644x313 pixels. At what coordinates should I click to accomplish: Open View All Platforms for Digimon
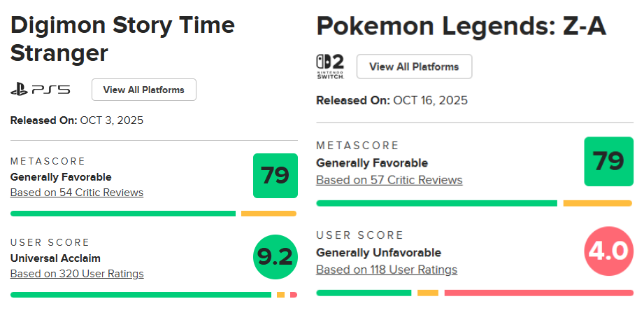[143, 90]
